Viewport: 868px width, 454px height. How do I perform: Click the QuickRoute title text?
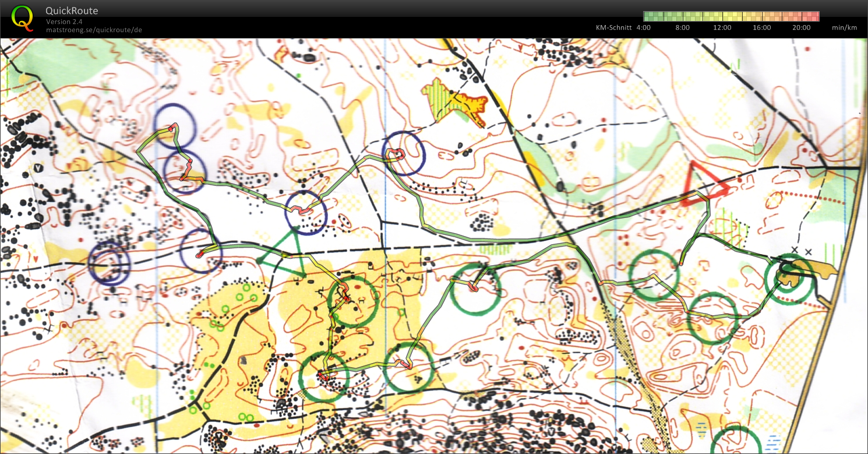pyautogui.click(x=72, y=11)
